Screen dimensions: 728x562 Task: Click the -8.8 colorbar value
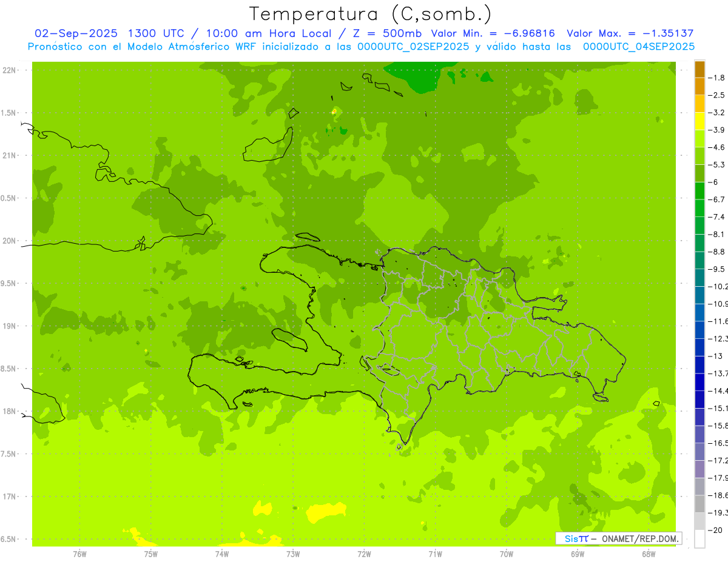717,252
